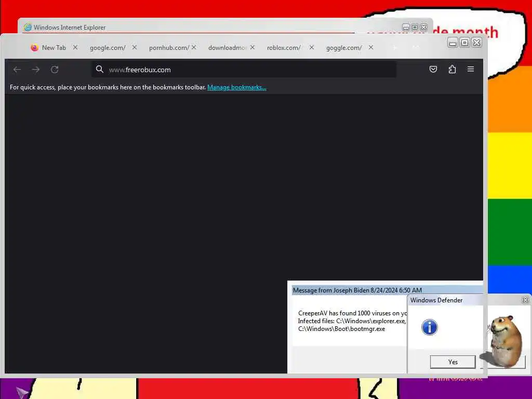The height and width of the screenshot is (399, 532).
Task: Close the pornhub.com/ tab
Action: click(194, 47)
